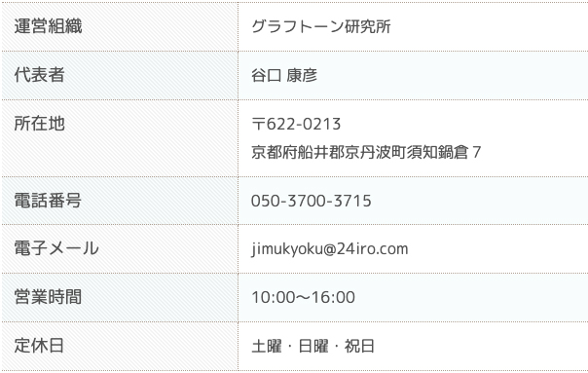Click the postal mark symbol 〒
Image resolution: width=588 pixels, height=373 pixels.
coord(258,124)
